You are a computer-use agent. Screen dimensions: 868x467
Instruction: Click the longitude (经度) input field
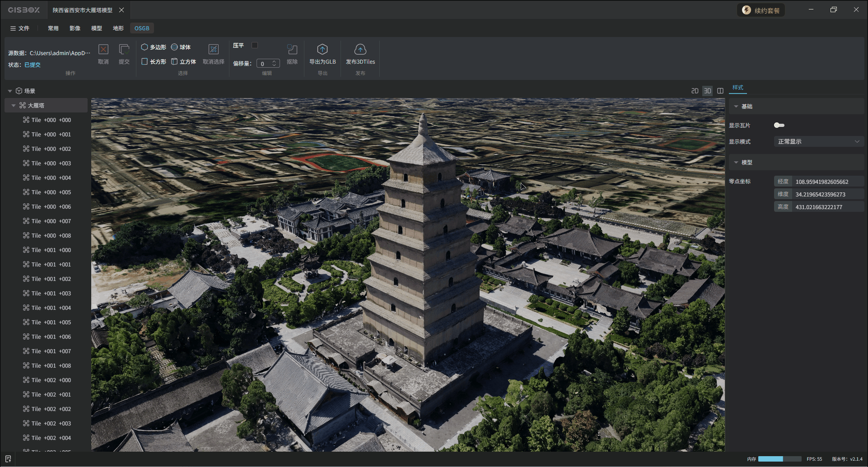[826, 182]
